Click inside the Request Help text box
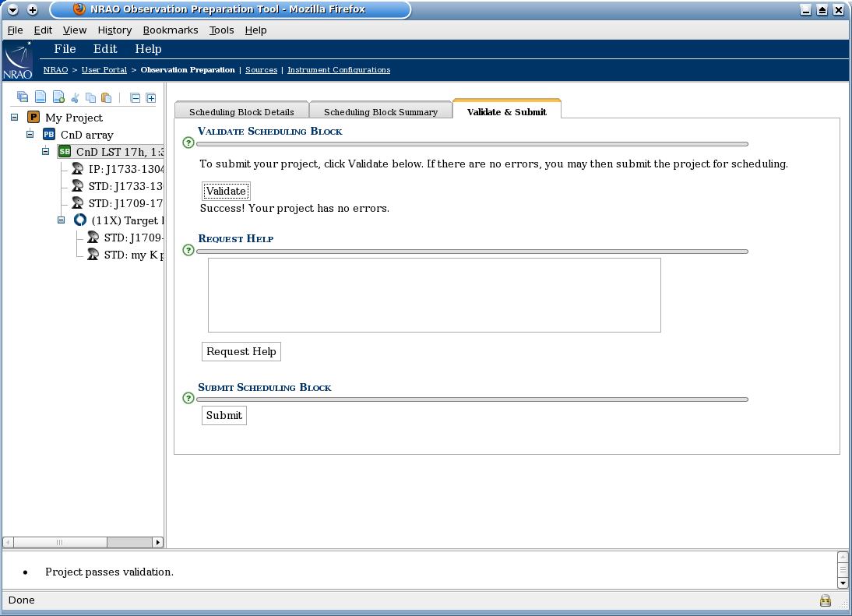Viewport: 852px width, 616px height. point(434,294)
